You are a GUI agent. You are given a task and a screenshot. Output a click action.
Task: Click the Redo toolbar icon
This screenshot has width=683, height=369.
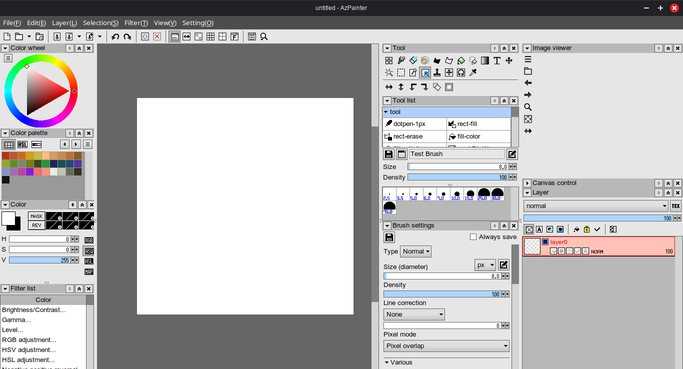(x=127, y=37)
